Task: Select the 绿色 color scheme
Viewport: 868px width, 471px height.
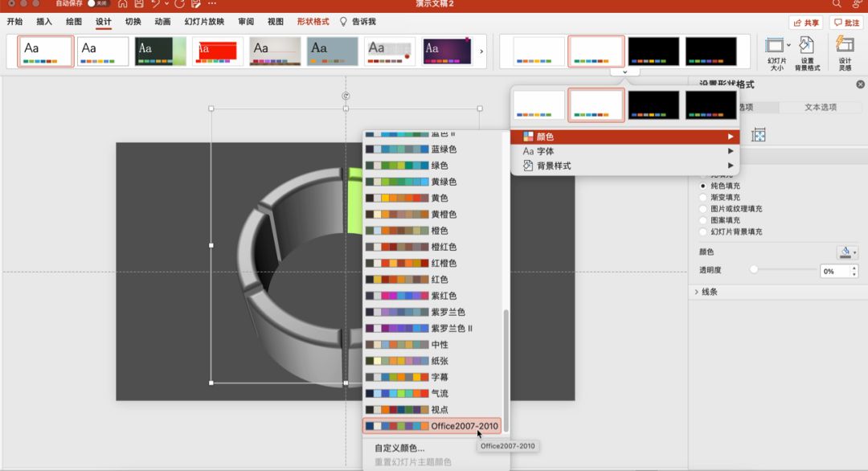Action: (x=432, y=166)
